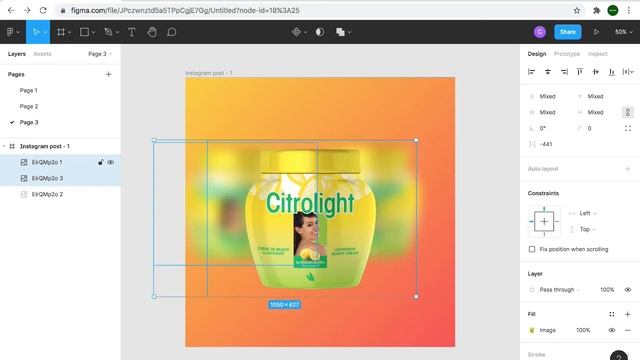This screenshot has width=640, height=360.
Task: Toggle lock on ElrQMp2o 1 layer
Action: [x=100, y=162]
